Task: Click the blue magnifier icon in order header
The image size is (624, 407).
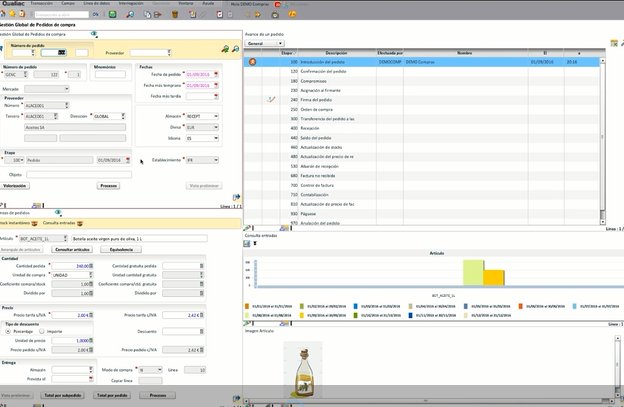Action: [x=236, y=49]
